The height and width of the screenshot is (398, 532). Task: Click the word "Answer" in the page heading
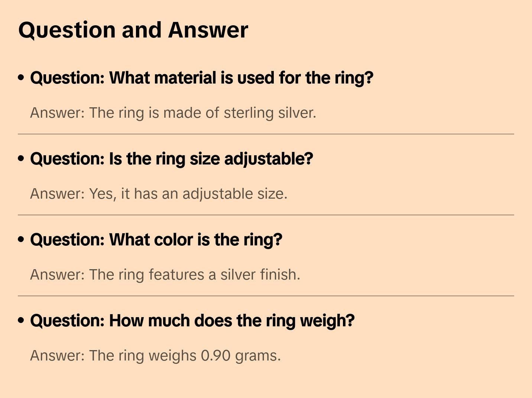(208, 30)
